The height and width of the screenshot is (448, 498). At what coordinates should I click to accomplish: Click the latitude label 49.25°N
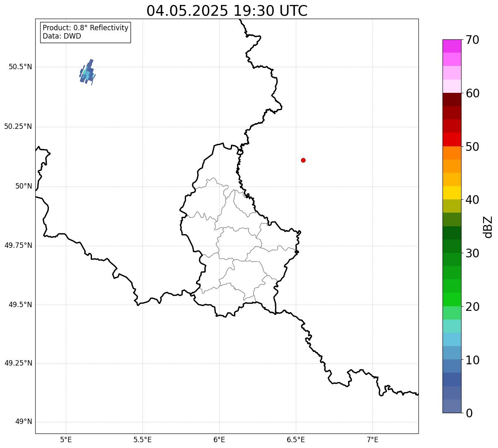(x=18, y=363)
